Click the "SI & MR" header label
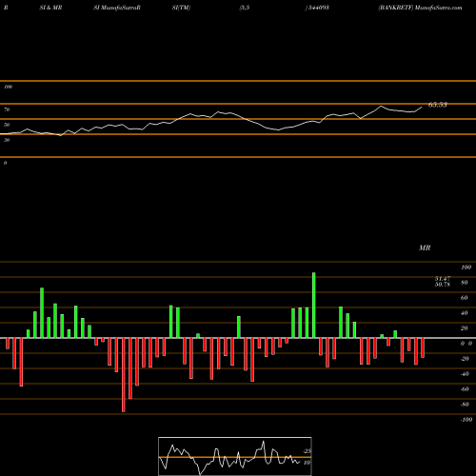 coord(50,8)
